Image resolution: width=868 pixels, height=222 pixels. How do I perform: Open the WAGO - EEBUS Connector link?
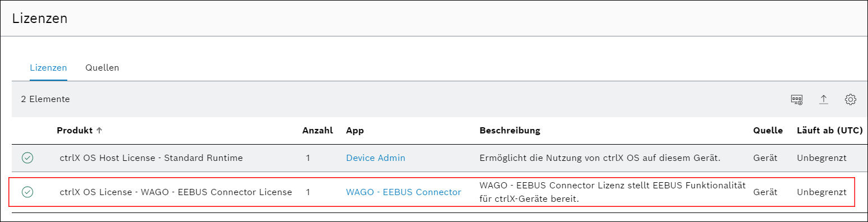pos(404,192)
